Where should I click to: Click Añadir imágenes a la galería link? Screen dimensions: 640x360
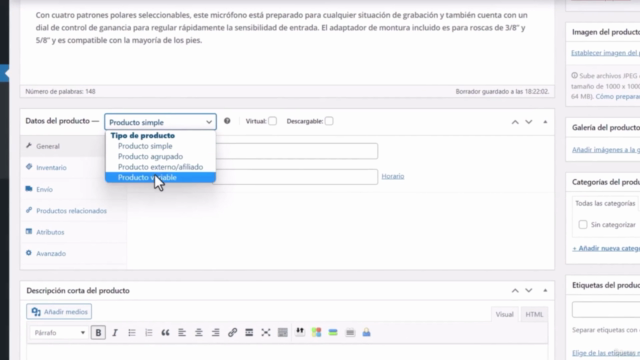point(606,150)
